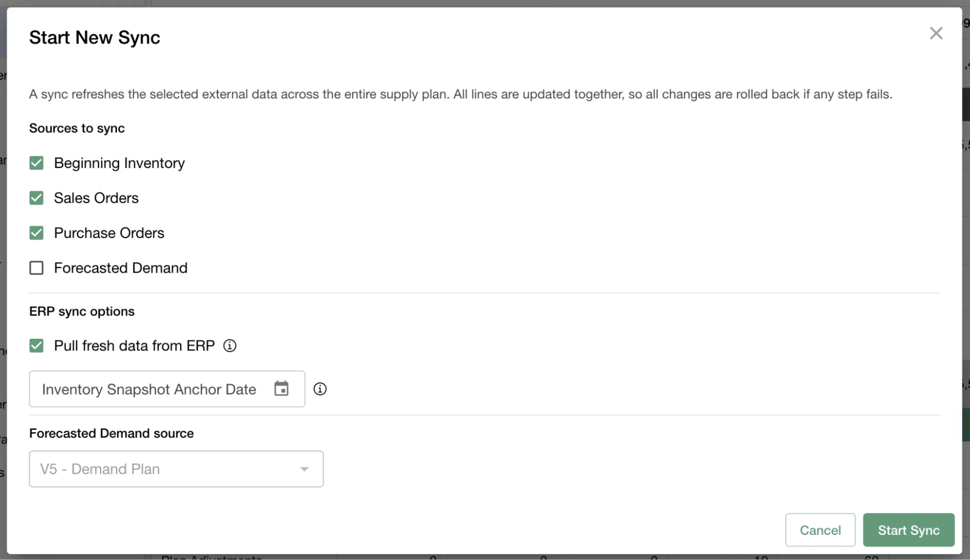Toggle Pull fresh data from ERP checkbox
The height and width of the screenshot is (560, 970).
tap(36, 346)
